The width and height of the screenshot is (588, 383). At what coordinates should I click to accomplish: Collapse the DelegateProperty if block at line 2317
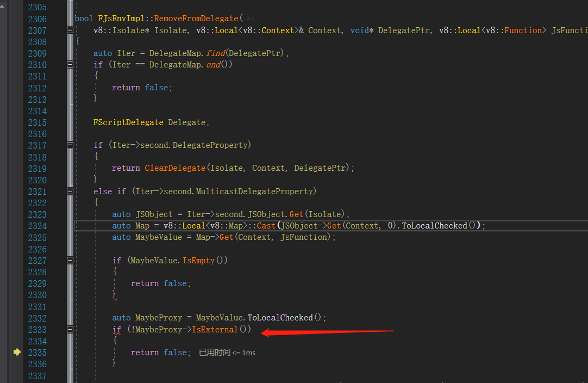pyautogui.click(x=70, y=145)
